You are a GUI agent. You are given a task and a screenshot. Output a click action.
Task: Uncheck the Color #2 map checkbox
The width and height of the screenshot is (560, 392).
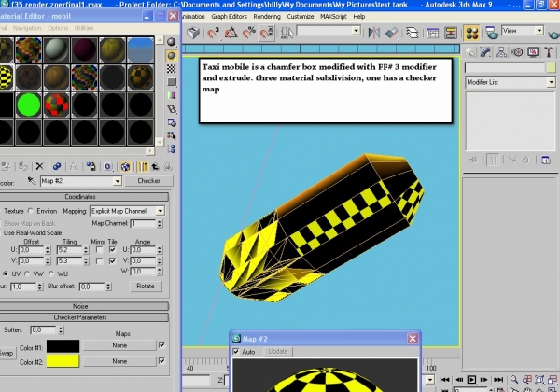coord(161,361)
